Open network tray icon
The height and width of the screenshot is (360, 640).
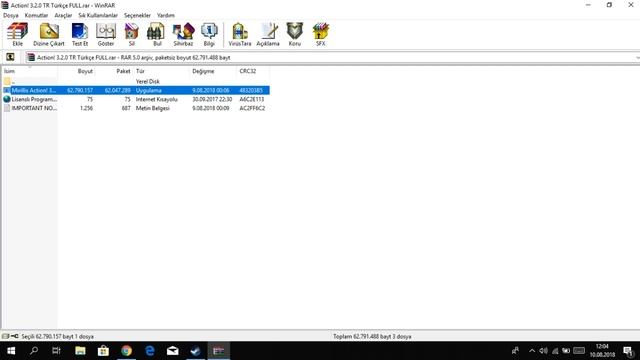(x=555, y=351)
